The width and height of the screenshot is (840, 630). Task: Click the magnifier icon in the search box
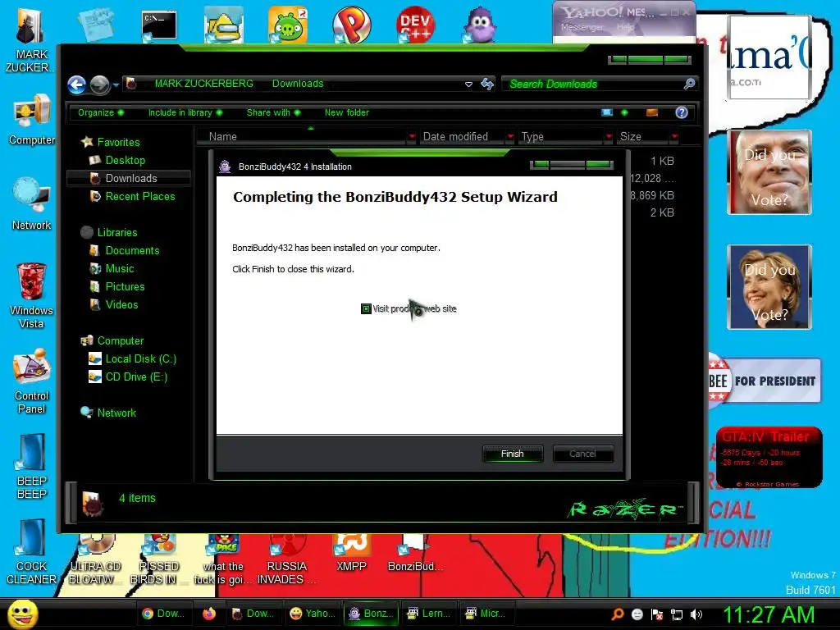[689, 84]
